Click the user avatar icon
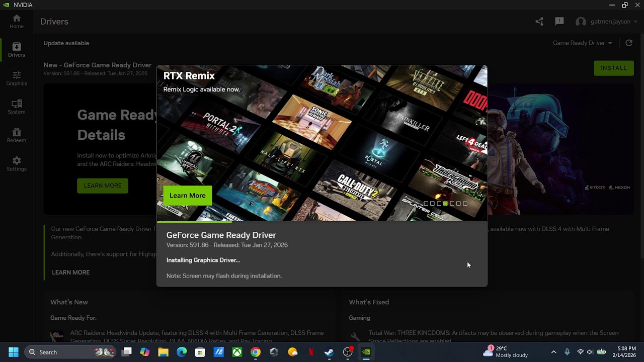This screenshot has height=362, width=644. pyautogui.click(x=581, y=22)
